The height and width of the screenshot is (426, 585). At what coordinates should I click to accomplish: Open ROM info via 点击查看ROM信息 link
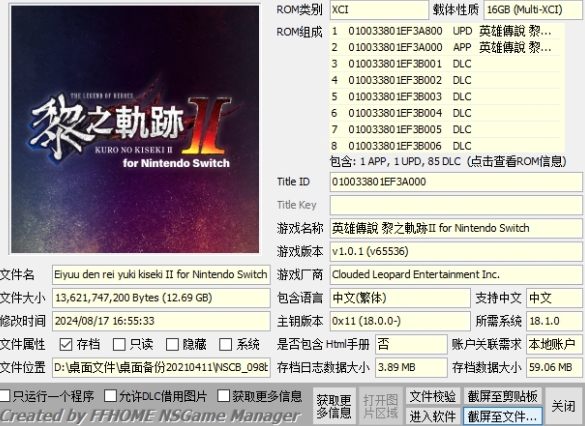point(516,162)
